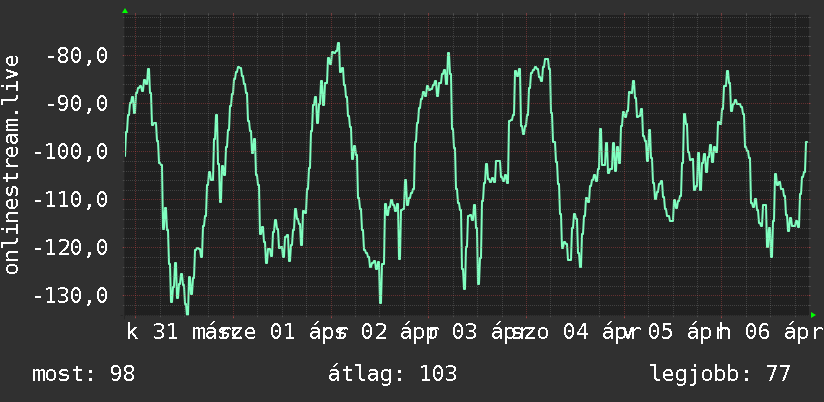
Task: Click the '-130,0' y-axis label
Action: click(71, 296)
